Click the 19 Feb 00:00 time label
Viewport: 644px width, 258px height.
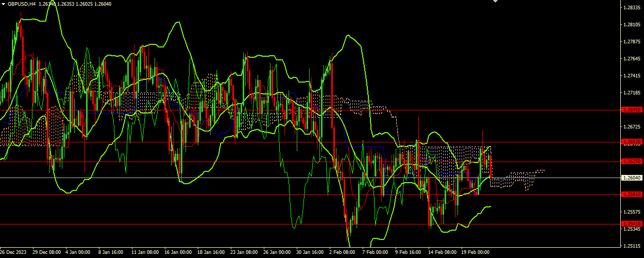point(474,252)
